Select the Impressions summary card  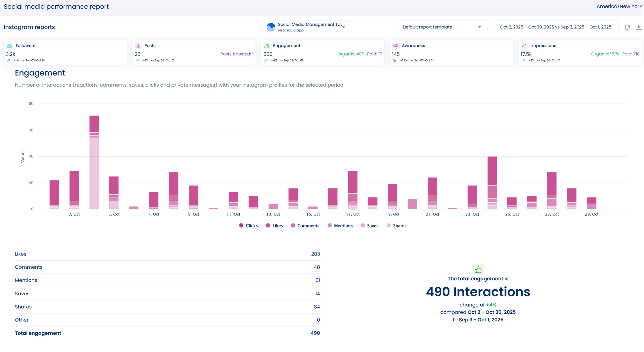pos(580,53)
